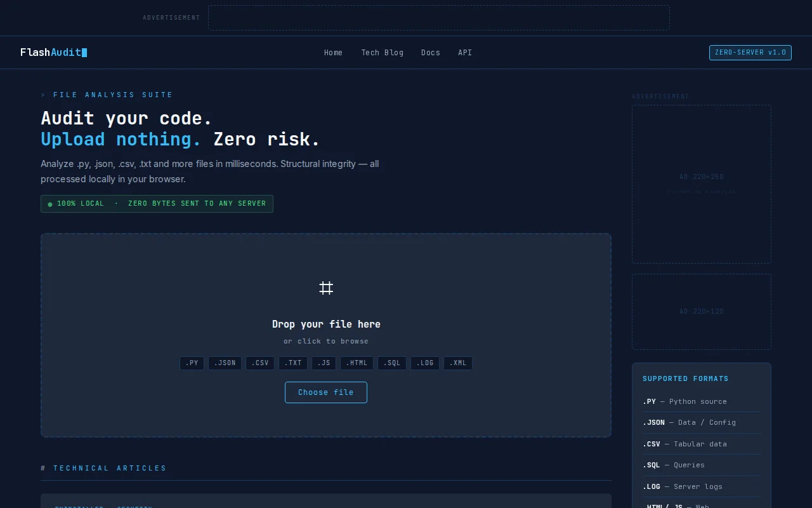812x508 pixels.
Task: Click the 'Audit your code.' headline
Action: 126,118
